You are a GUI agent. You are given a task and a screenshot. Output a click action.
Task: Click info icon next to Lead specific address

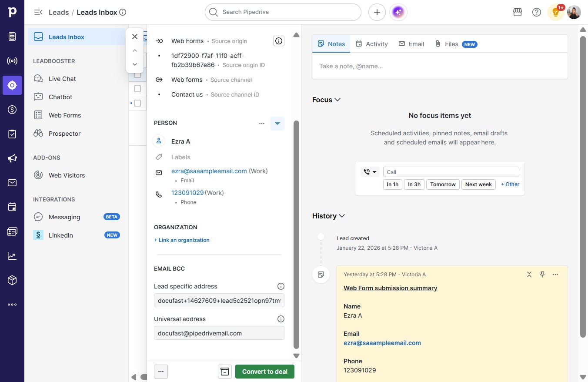point(281,286)
